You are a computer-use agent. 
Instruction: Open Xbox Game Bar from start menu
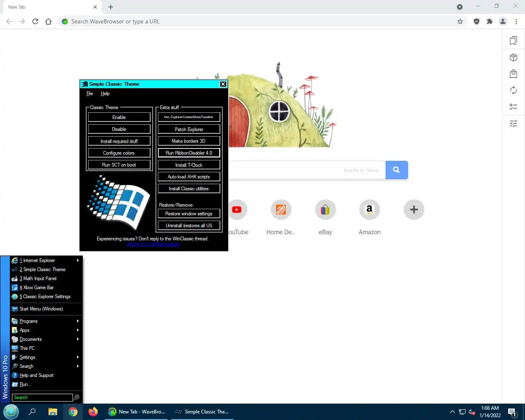click(46, 288)
